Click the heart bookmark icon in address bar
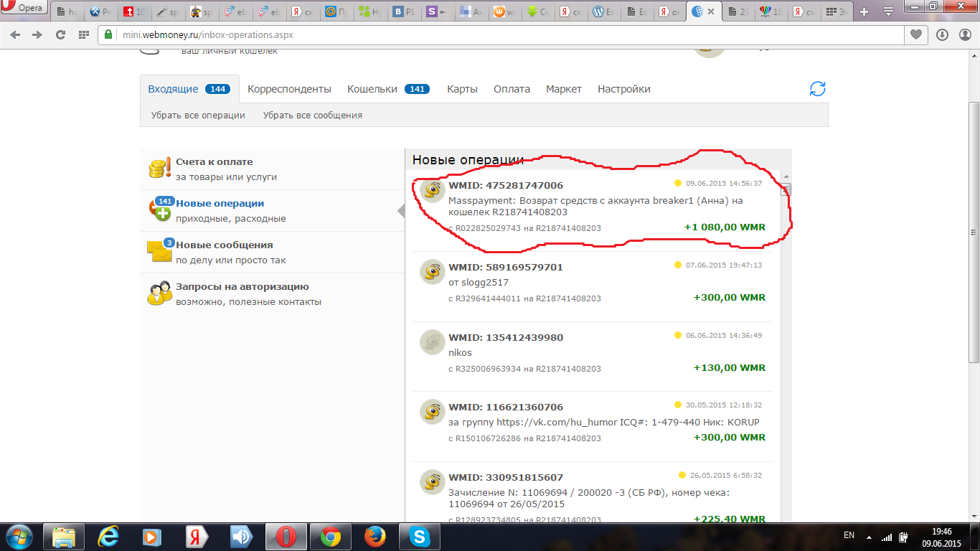 tap(916, 34)
